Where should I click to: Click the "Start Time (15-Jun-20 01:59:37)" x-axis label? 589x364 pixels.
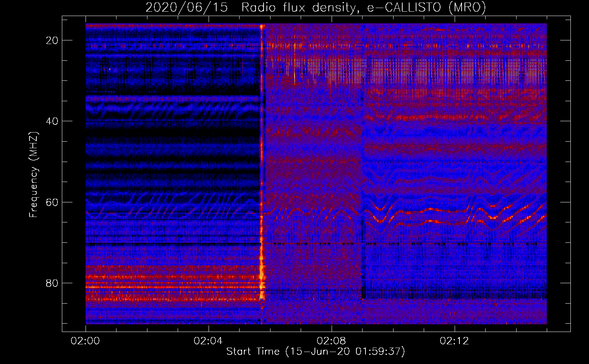(x=316, y=352)
